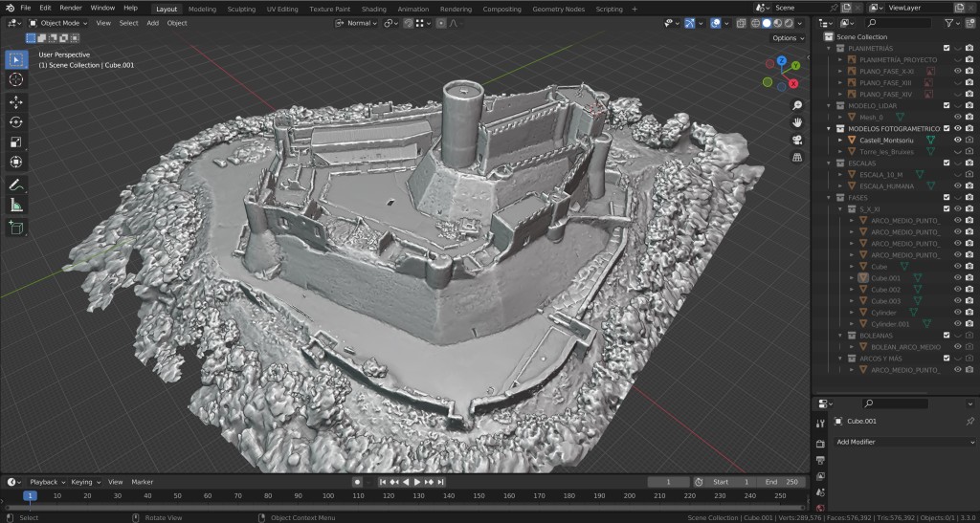This screenshot has width=980, height=523.
Task: Open the Render menu
Action: click(x=71, y=8)
